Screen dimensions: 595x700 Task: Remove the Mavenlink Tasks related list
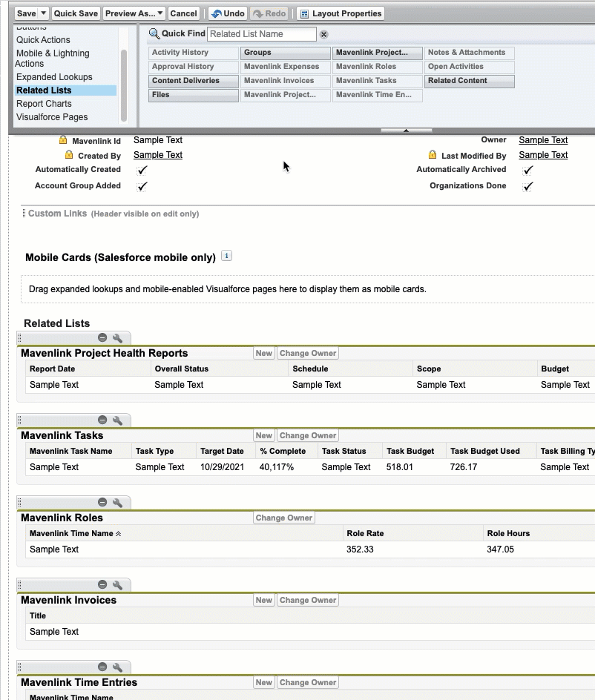tap(102, 420)
